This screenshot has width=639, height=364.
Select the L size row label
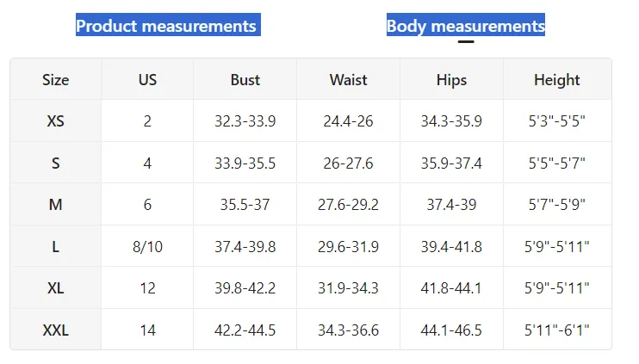click(x=55, y=246)
